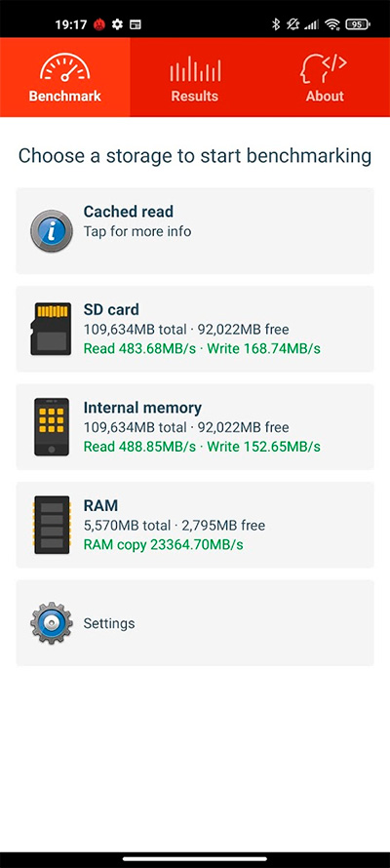Tap the Settings gear icon
This screenshot has height=868, width=390.
[x=52, y=623]
